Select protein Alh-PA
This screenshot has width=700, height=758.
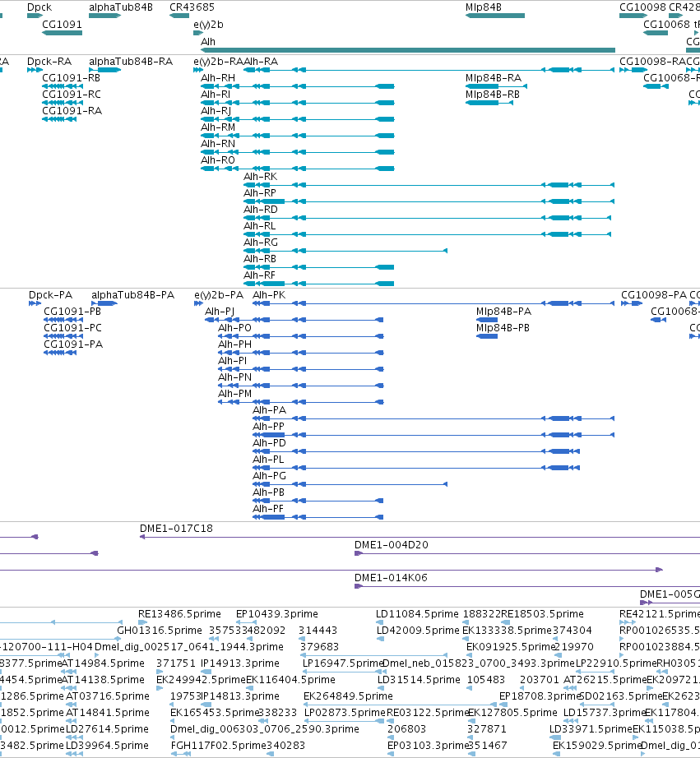(433, 418)
